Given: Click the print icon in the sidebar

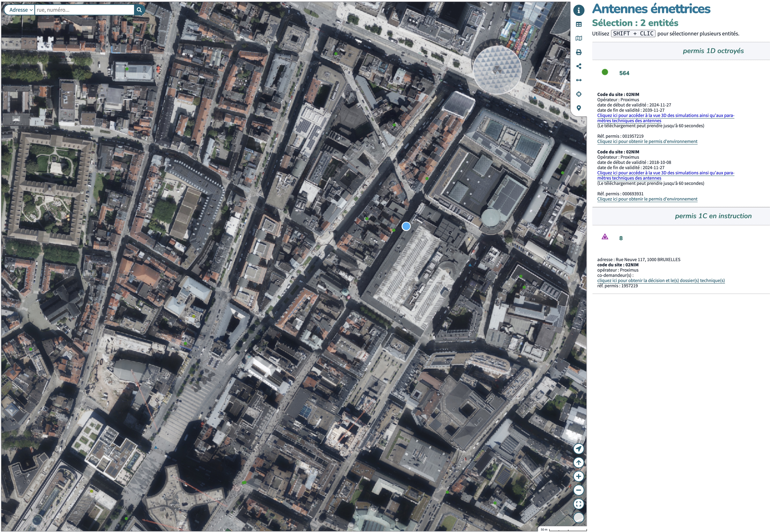Looking at the screenshot, I should click(579, 52).
